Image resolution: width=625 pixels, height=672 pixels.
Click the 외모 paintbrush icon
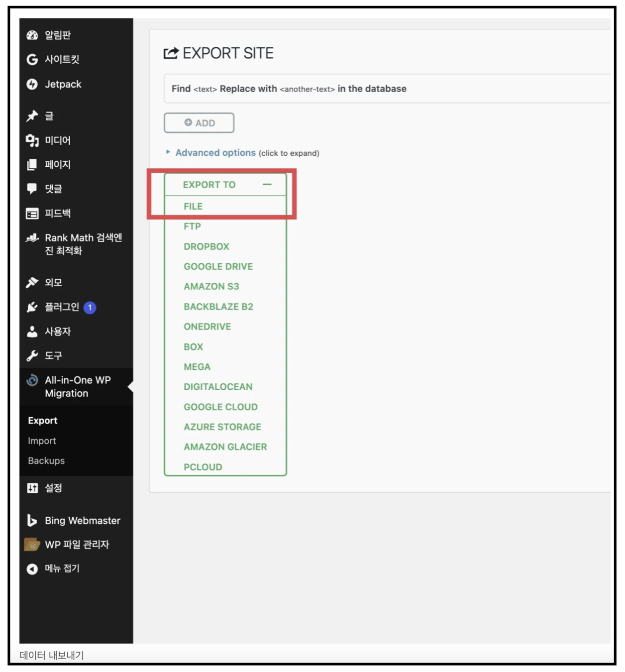click(x=32, y=283)
